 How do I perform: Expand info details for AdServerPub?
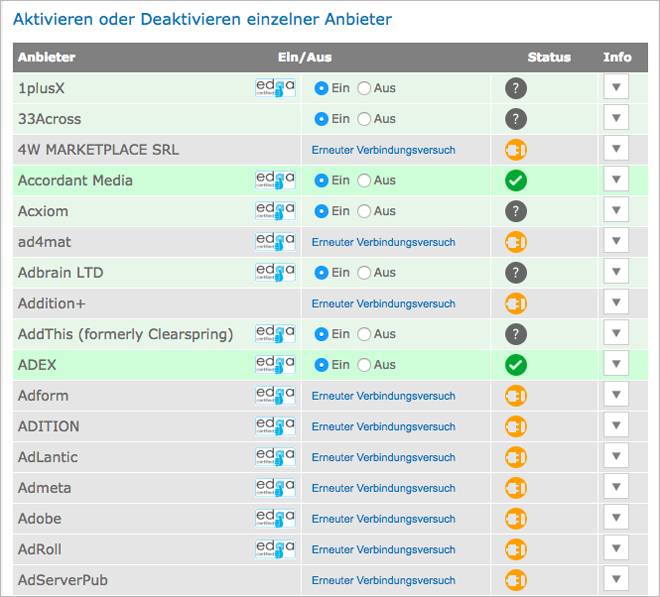tap(616, 579)
